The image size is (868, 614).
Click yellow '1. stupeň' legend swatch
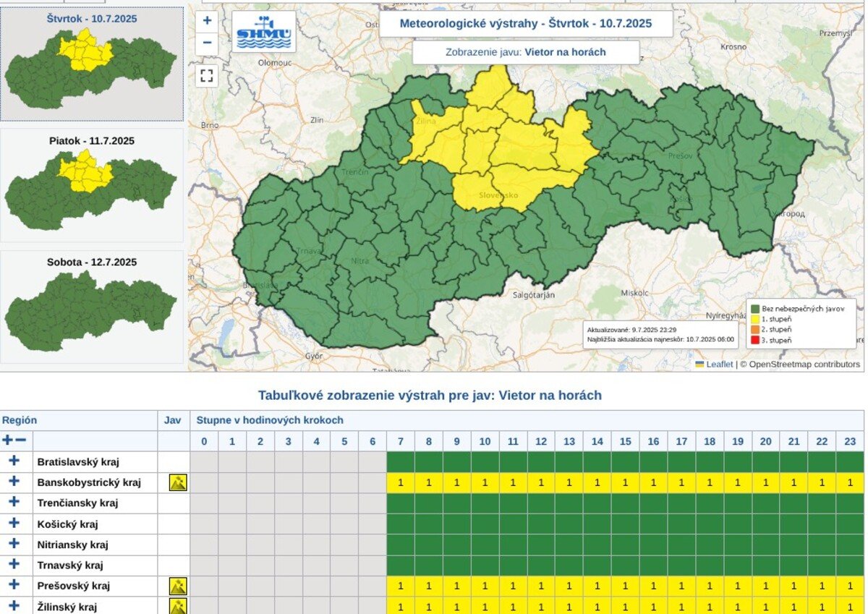[x=755, y=319]
